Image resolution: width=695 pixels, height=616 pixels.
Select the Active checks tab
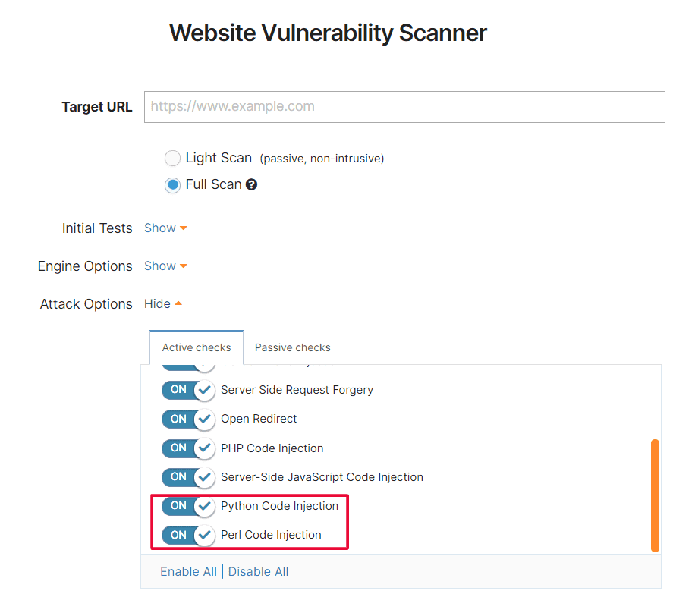[196, 347]
